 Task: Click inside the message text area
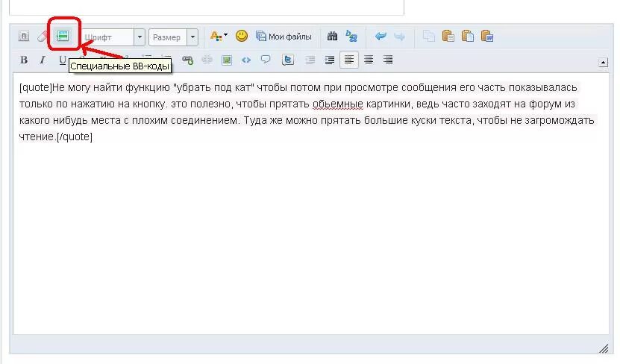[x=311, y=204]
